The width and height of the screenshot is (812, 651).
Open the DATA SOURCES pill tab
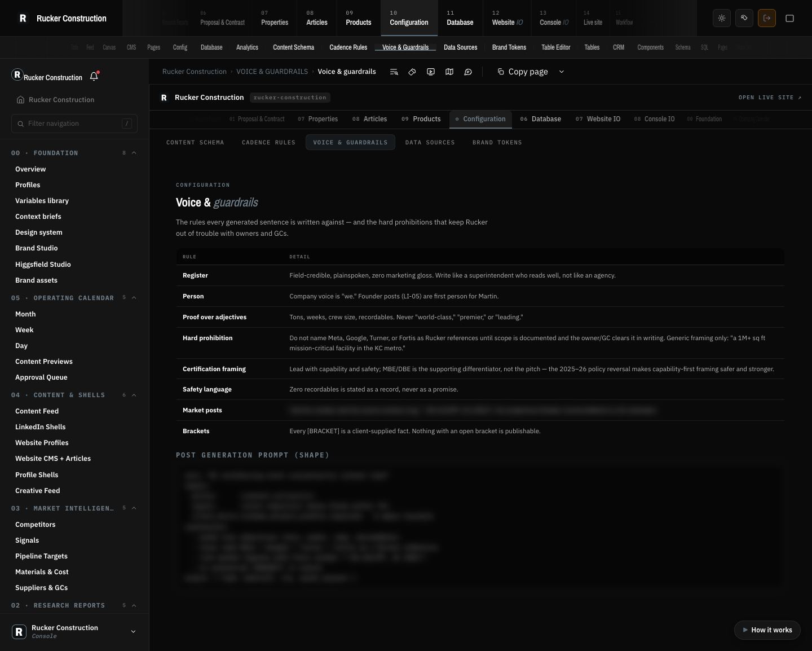coord(430,143)
